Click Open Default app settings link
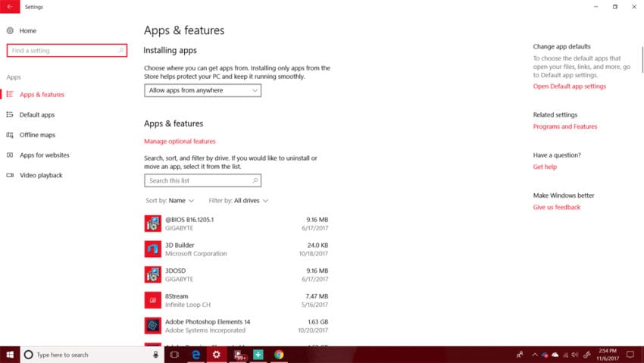644x363 pixels. pyautogui.click(x=569, y=86)
